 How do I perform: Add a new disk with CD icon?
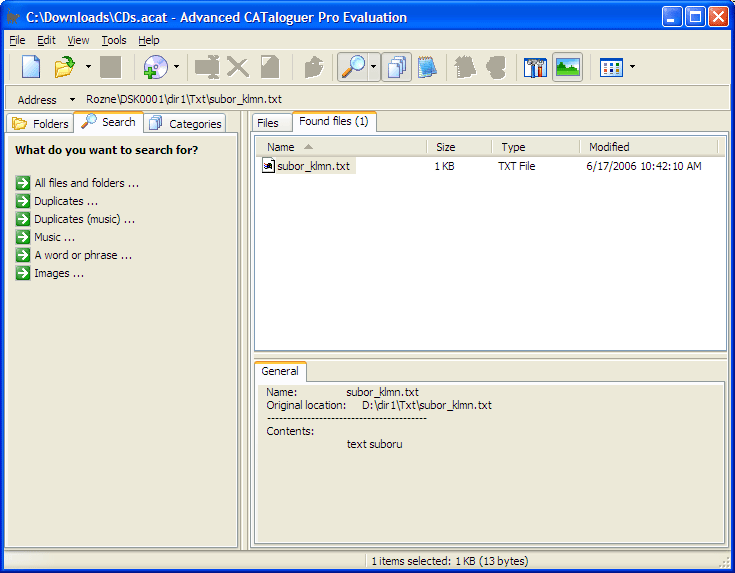156,67
